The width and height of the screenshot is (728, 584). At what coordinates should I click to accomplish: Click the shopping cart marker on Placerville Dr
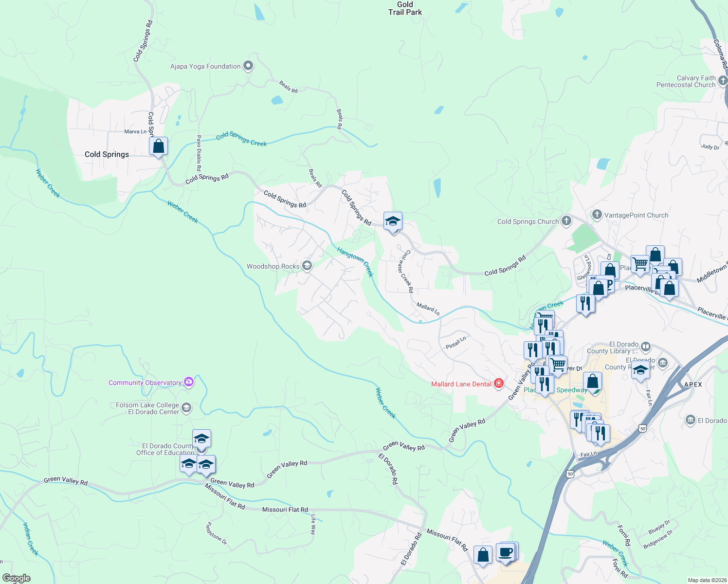640,263
